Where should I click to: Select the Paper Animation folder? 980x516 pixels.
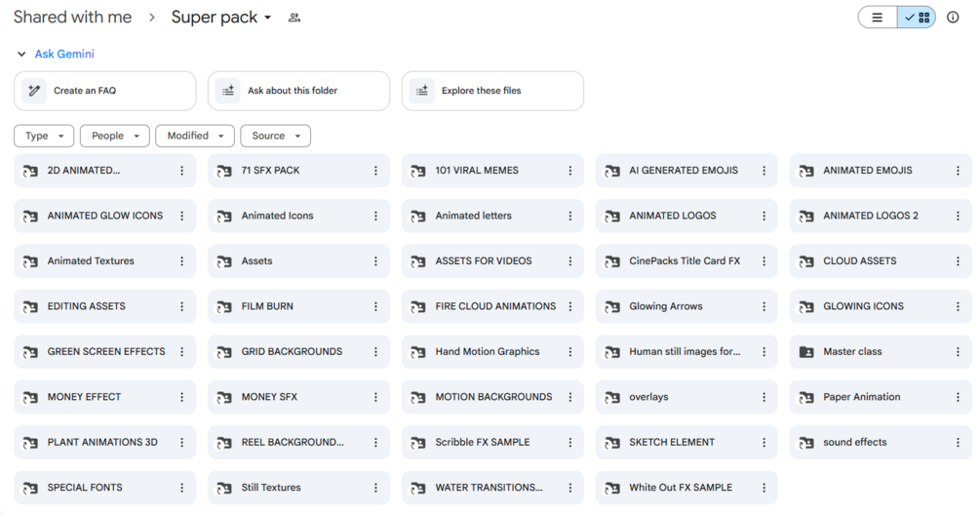pyautogui.click(x=881, y=397)
